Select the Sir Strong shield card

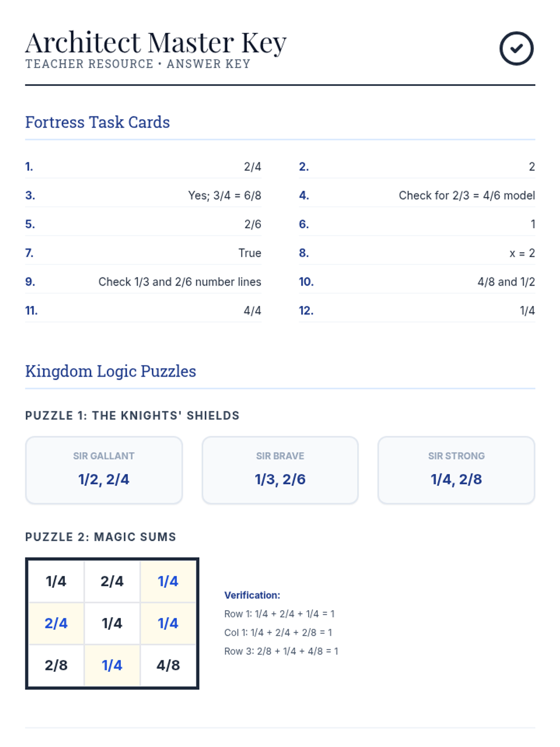[456, 470]
